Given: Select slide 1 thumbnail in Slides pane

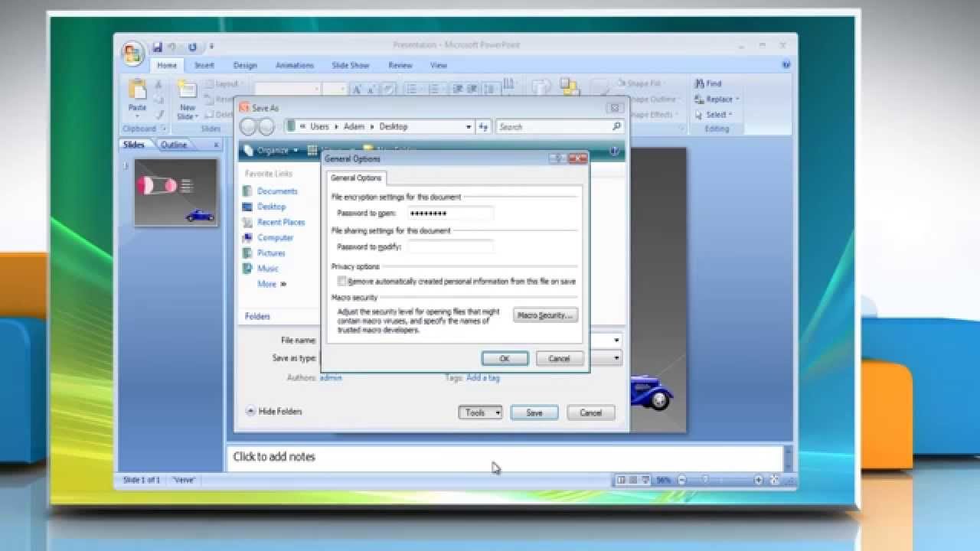Looking at the screenshot, I should point(175,192).
